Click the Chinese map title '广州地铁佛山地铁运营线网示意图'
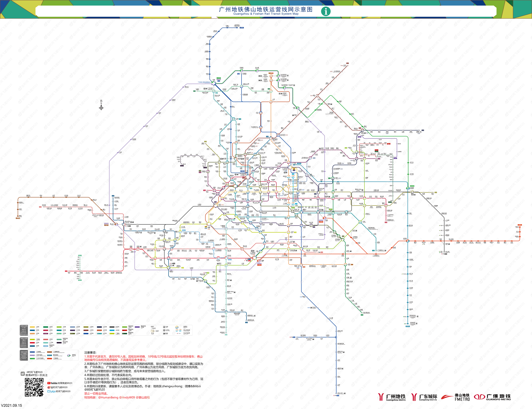The width and height of the screenshot is (532, 409). click(266, 9)
